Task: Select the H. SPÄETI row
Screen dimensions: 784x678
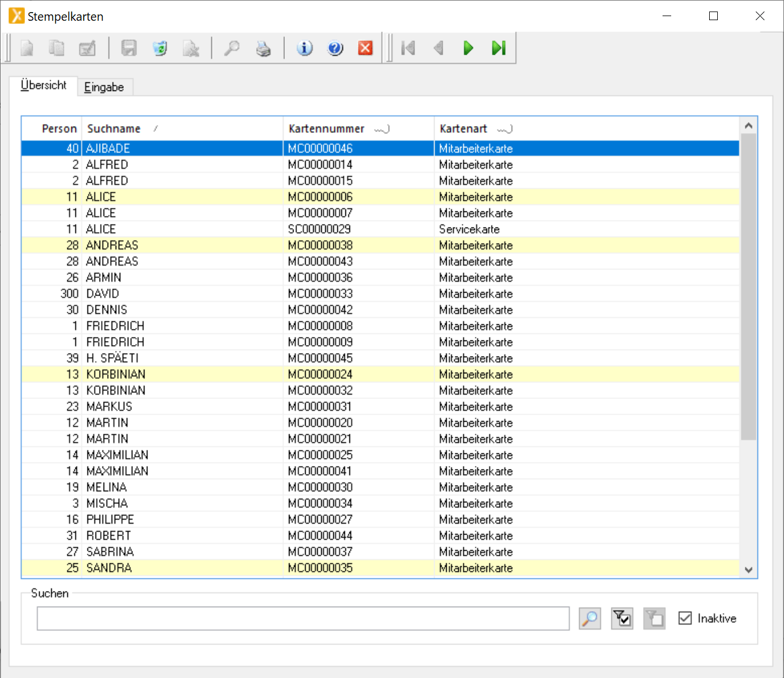Action: tap(112, 358)
